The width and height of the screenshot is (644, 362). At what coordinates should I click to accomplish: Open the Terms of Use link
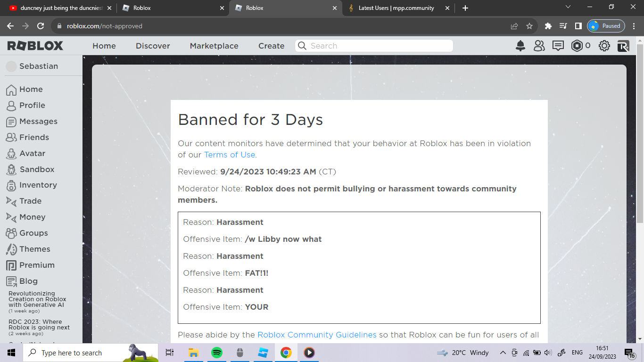tap(230, 155)
